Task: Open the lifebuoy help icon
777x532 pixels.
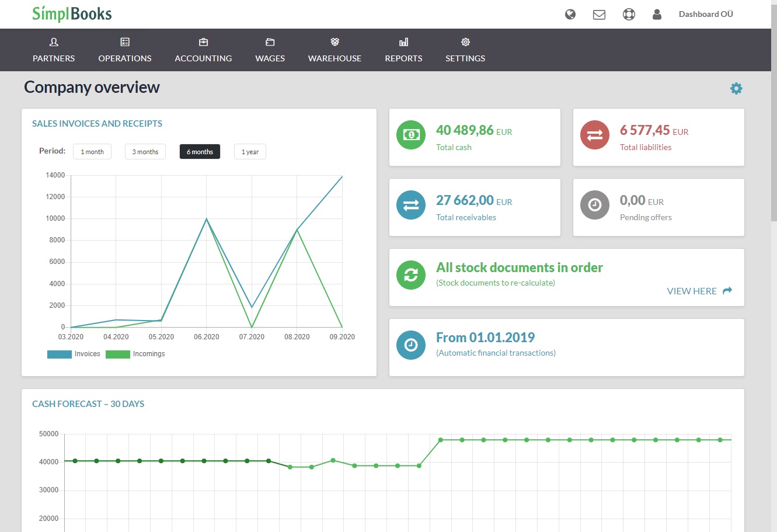Action: point(629,15)
